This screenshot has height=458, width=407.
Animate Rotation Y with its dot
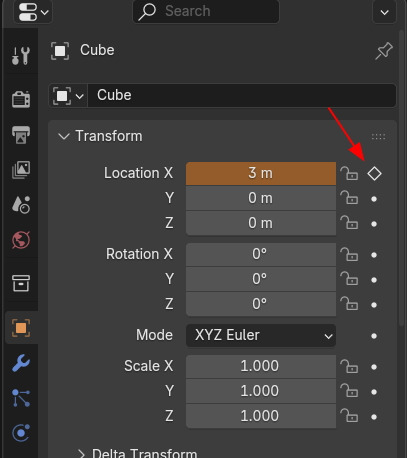coord(374,280)
